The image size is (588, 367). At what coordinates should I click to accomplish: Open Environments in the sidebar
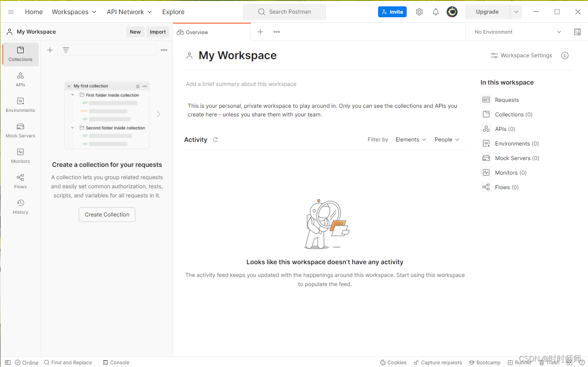click(20, 105)
